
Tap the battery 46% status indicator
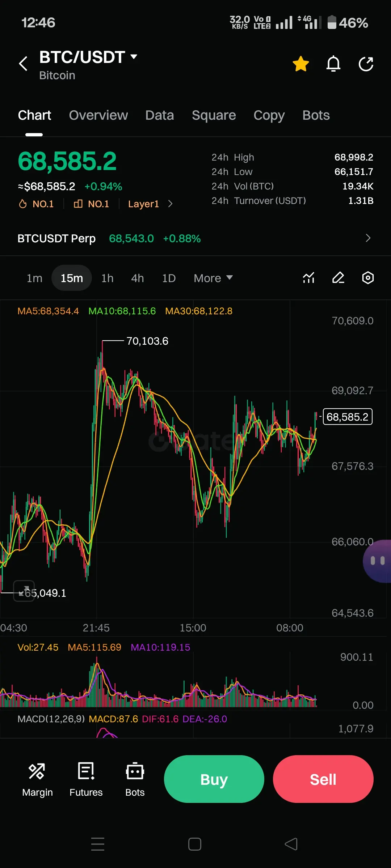[x=348, y=22]
